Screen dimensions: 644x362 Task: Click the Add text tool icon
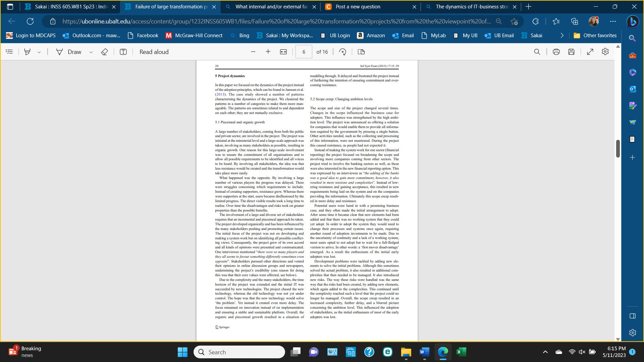tap(123, 52)
